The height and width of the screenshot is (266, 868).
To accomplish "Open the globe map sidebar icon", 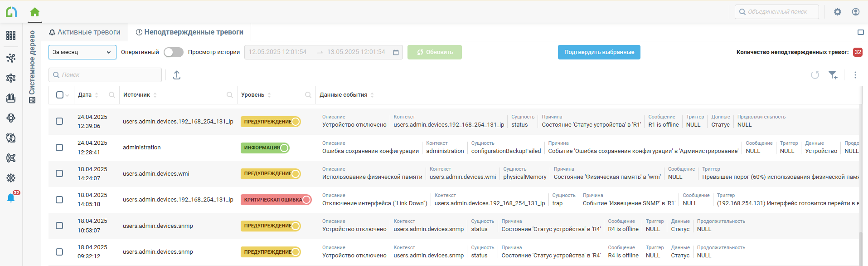I will click(x=11, y=138).
